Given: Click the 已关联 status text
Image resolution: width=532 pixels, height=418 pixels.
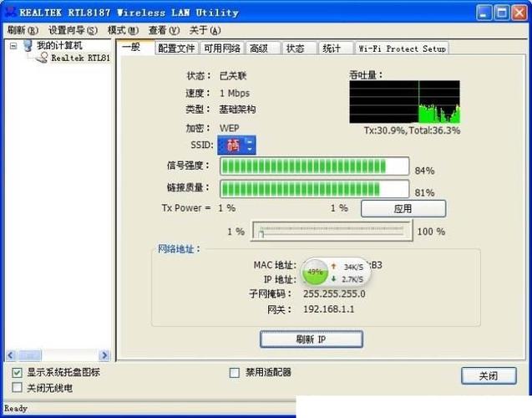Looking at the screenshot, I should [x=233, y=75].
